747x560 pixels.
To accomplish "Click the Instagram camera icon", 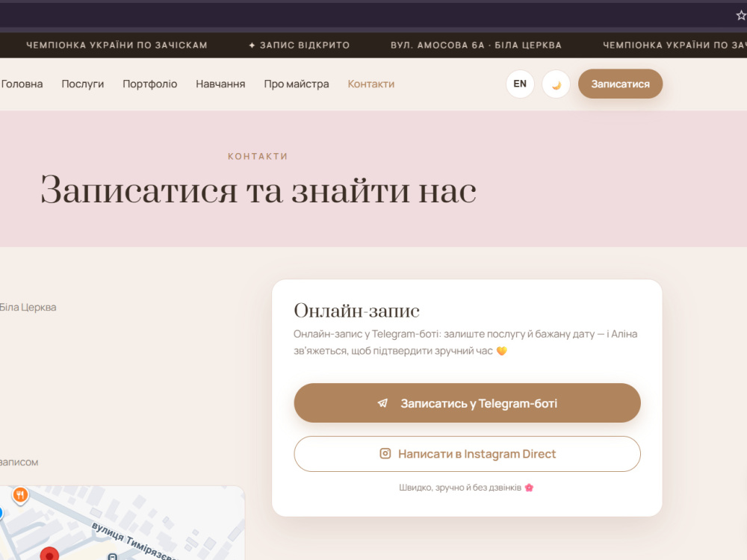I will pyautogui.click(x=385, y=453).
